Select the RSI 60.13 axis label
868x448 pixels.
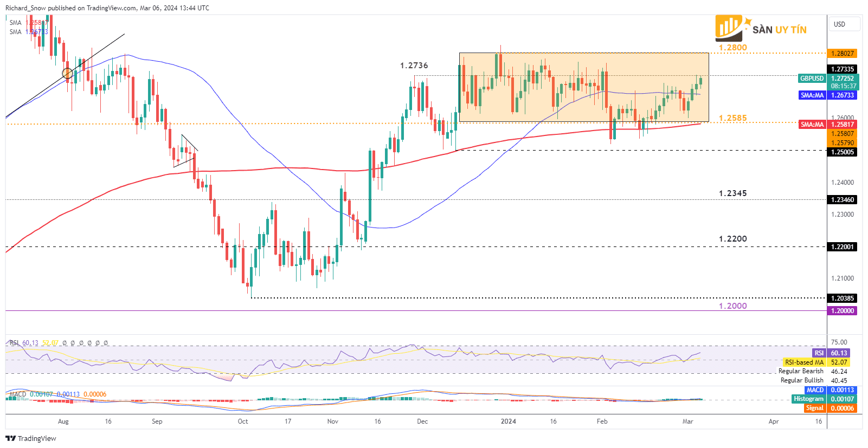click(831, 353)
